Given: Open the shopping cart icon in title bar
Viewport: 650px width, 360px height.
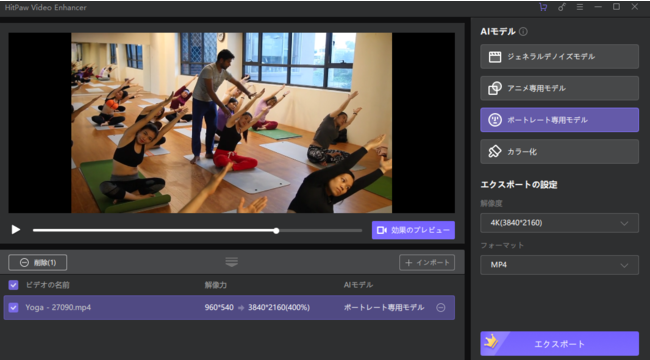Looking at the screenshot, I should point(543,7).
